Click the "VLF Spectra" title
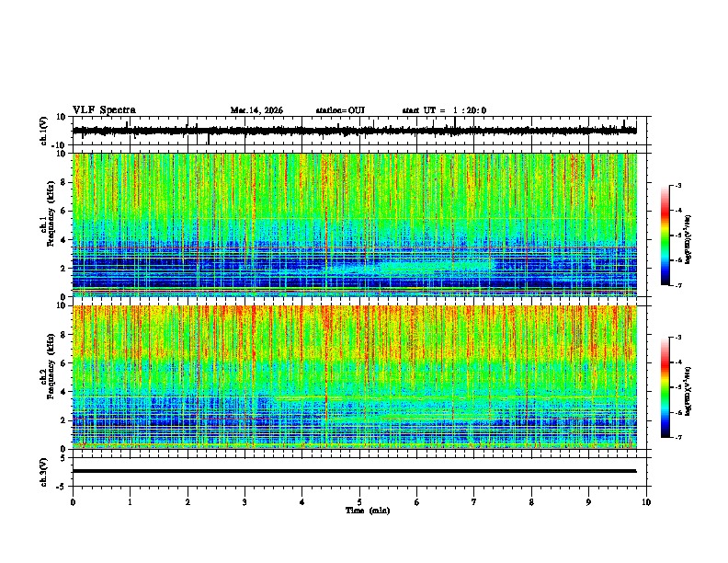The image size is (728, 563). pyautogui.click(x=104, y=110)
